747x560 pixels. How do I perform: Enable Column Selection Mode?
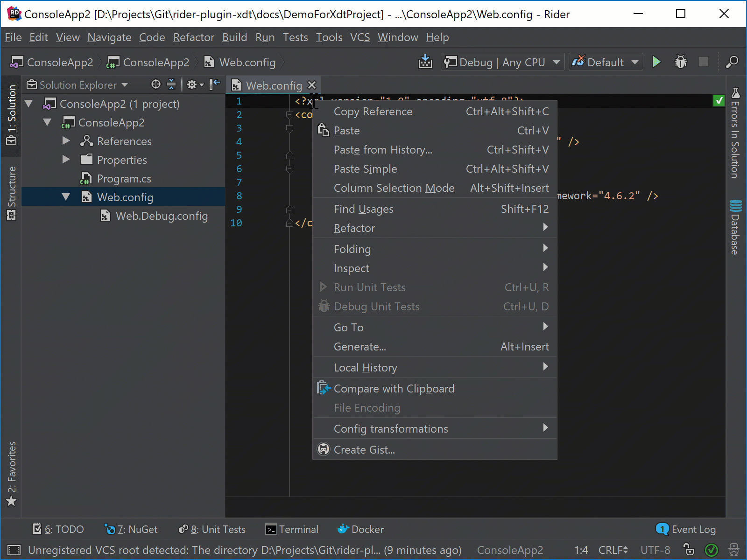coord(394,188)
